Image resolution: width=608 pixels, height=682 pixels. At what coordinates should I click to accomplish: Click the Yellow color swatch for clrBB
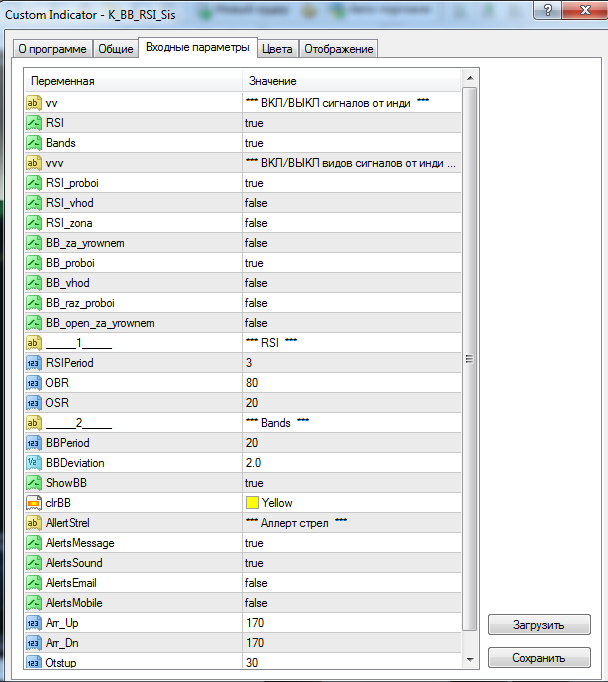pos(252,503)
